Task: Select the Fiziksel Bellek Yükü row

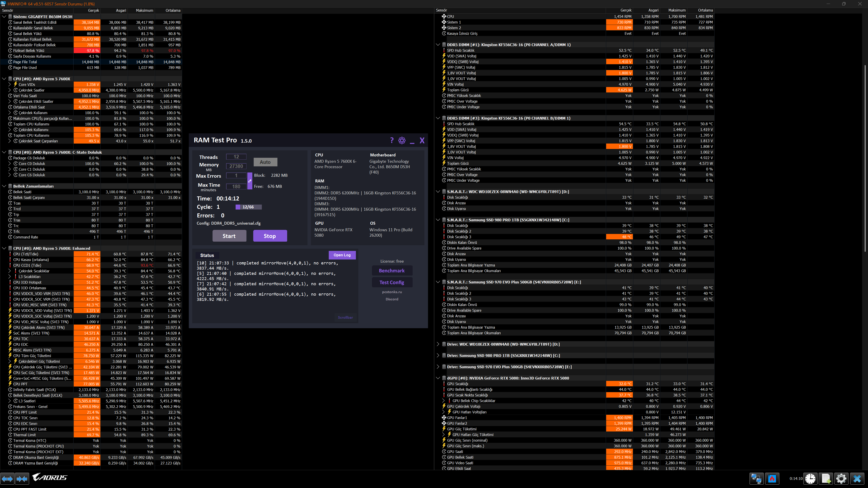Action: tap(91, 50)
